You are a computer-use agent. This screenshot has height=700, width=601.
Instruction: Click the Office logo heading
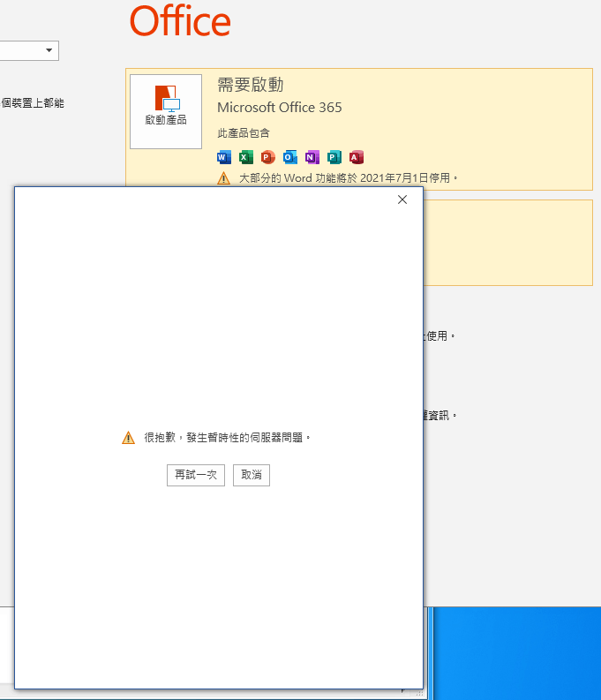coord(180,20)
